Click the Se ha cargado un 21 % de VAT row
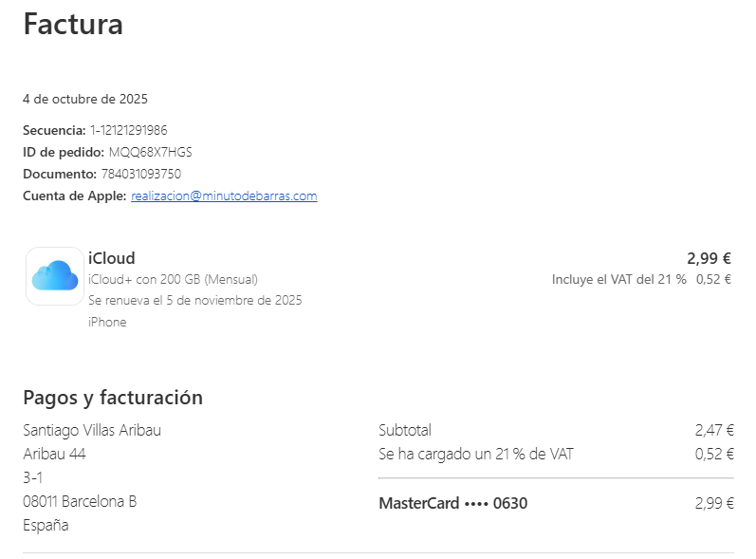 point(475,454)
